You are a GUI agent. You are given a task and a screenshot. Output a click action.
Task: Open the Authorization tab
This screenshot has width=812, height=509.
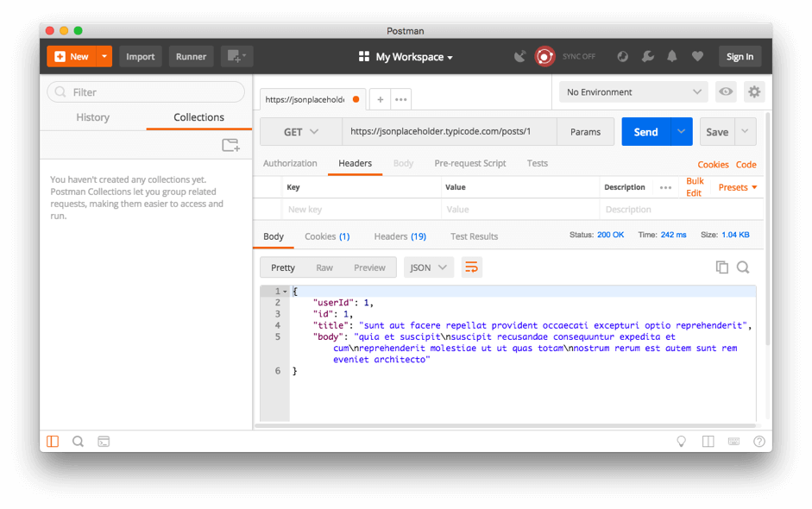coord(290,164)
